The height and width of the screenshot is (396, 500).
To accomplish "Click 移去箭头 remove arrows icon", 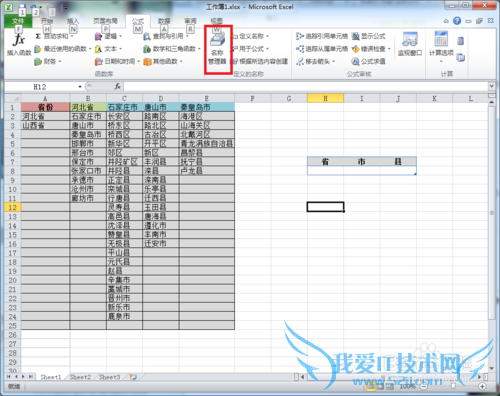I will pos(300,62).
